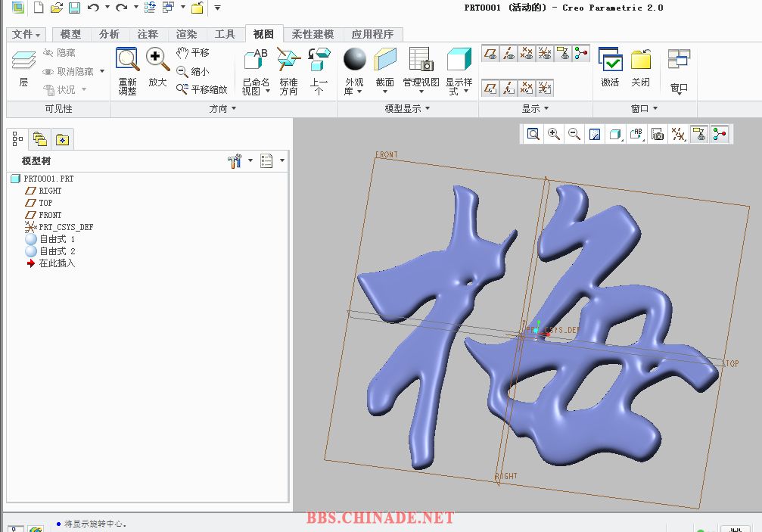Toggle annotation display in ribbon 显示 group

pyautogui.click(x=563, y=53)
